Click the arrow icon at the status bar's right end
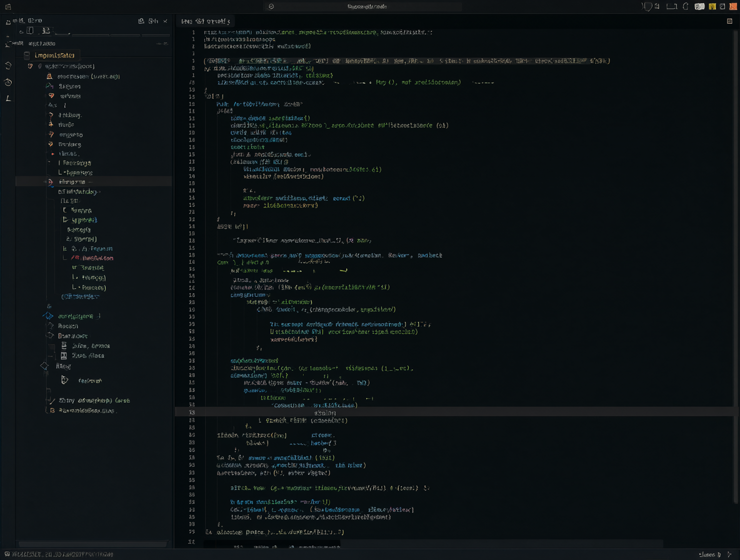This screenshot has width=740, height=560. pyautogui.click(x=730, y=554)
